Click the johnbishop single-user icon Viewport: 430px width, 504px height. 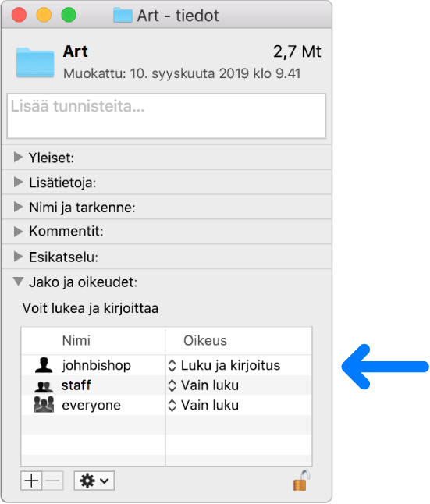(x=44, y=365)
